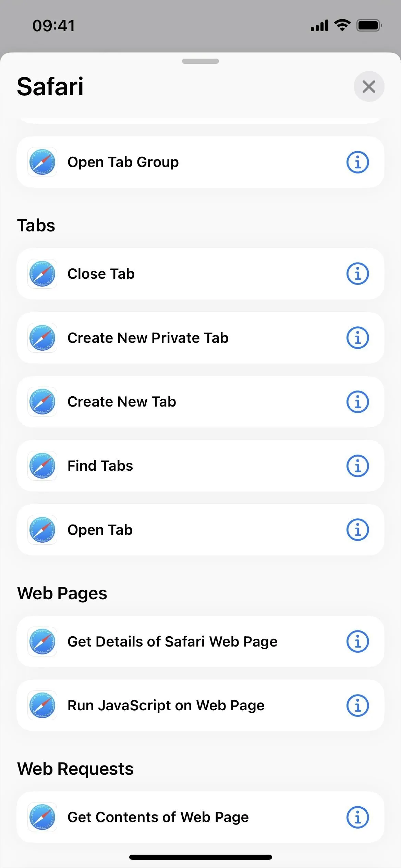401x868 pixels.
Task: Close the Safari actions sheet
Action: click(x=369, y=86)
